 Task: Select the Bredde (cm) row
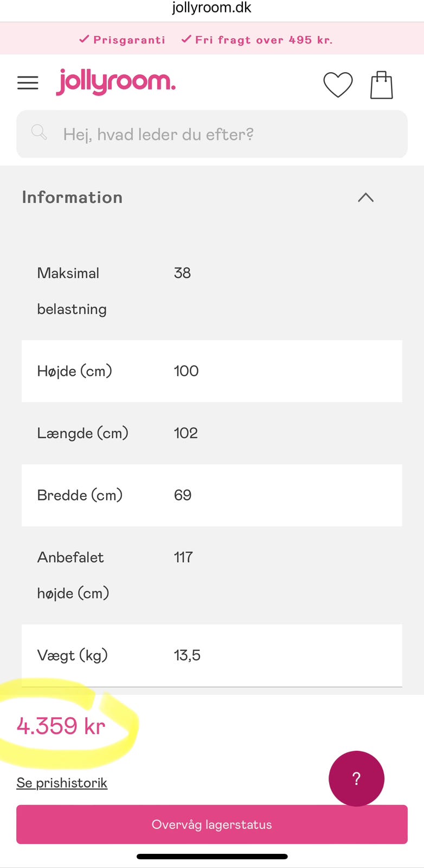click(212, 495)
